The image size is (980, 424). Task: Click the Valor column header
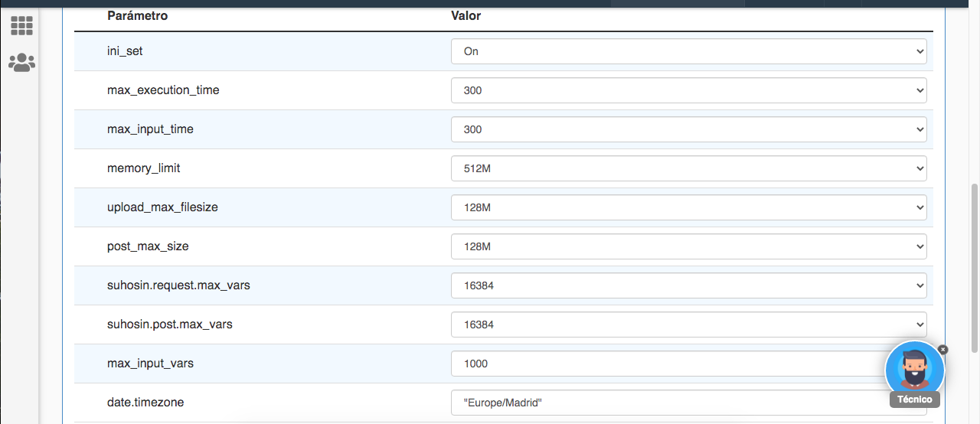[466, 15]
